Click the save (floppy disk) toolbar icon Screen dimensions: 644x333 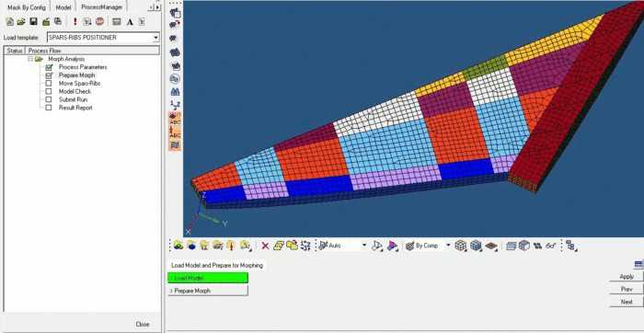pos(34,22)
